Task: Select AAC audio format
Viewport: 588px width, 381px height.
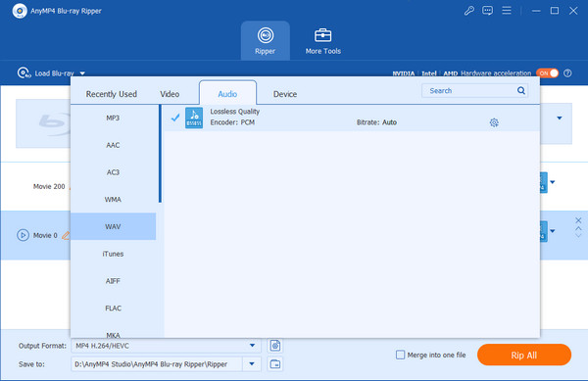Action: pos(113,145)
